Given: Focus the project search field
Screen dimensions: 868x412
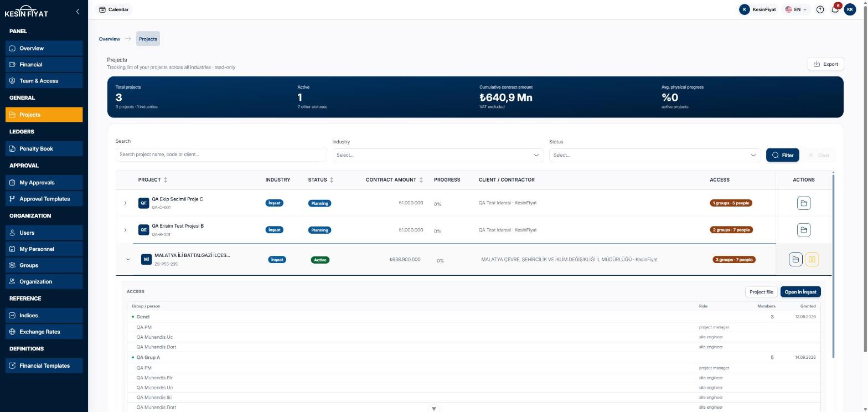Looking at the screenshot, I should coord(221,154).
